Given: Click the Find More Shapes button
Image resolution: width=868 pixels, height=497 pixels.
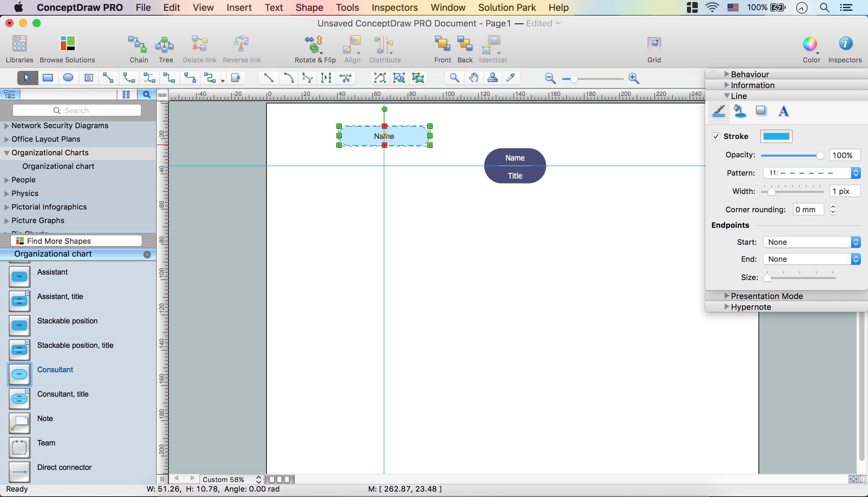Looking at the screenshot, I should (x=76, y=241).
